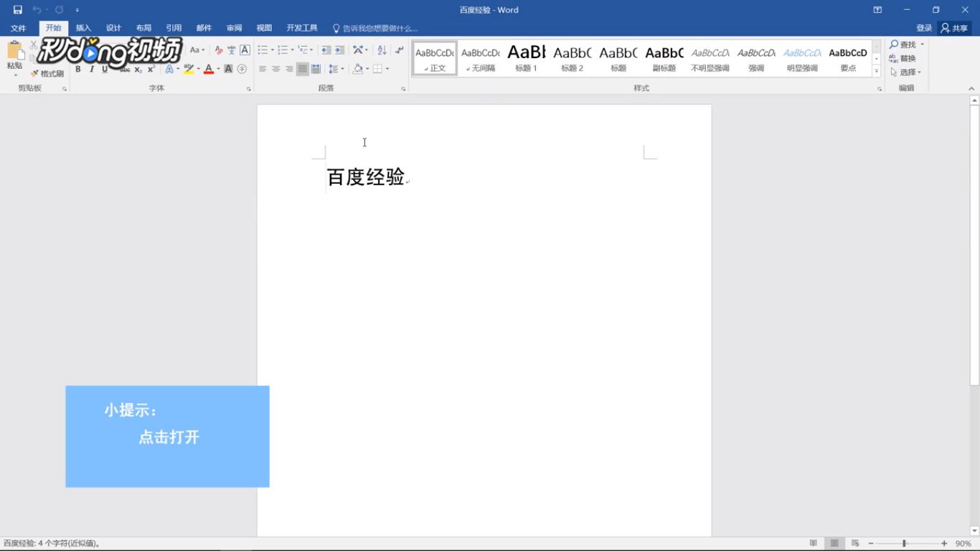
Task: Click the zoom slider handle
Action: [904, 544]
